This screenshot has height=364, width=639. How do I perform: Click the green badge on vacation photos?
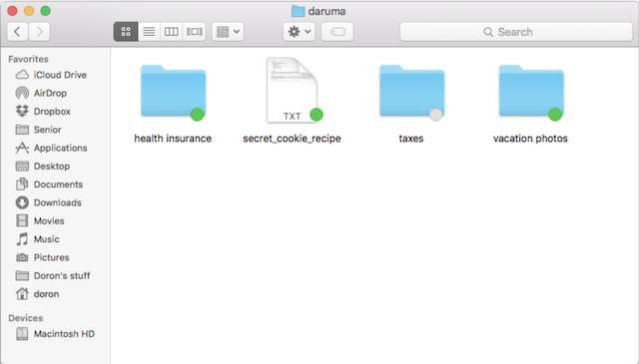click(555, 115)
